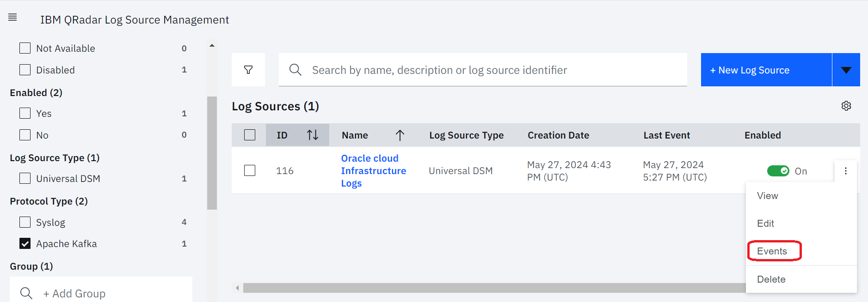Sort by Name ascending arrow
This screenshot has height=302, width=868.
click(x=400, y=135)
